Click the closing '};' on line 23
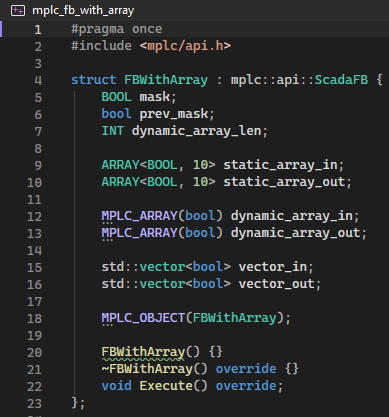The image size is (389, 417). (78, 403)
